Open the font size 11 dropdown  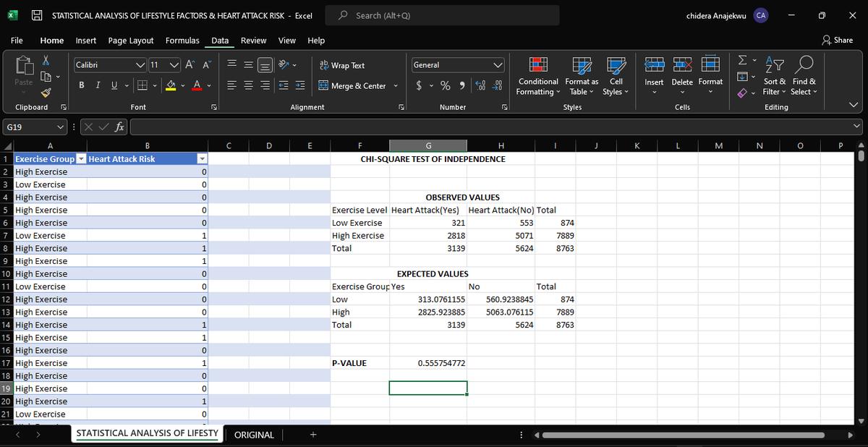174,65
